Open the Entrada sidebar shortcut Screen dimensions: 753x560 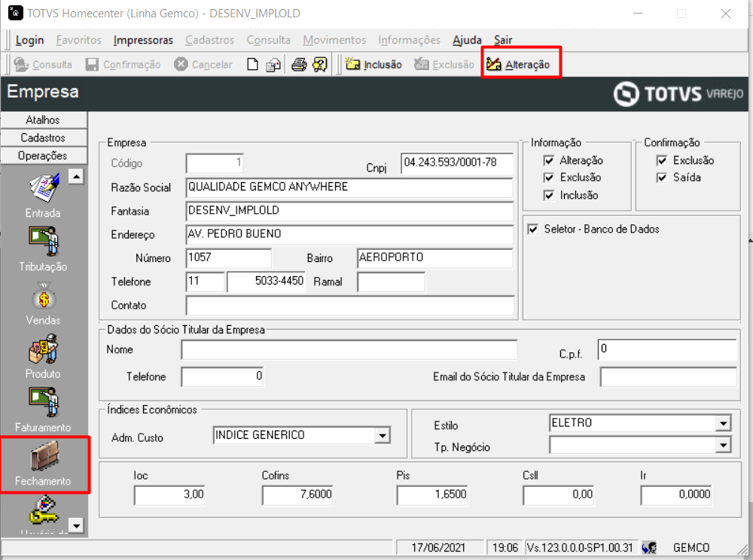click(x=43, y=195)
